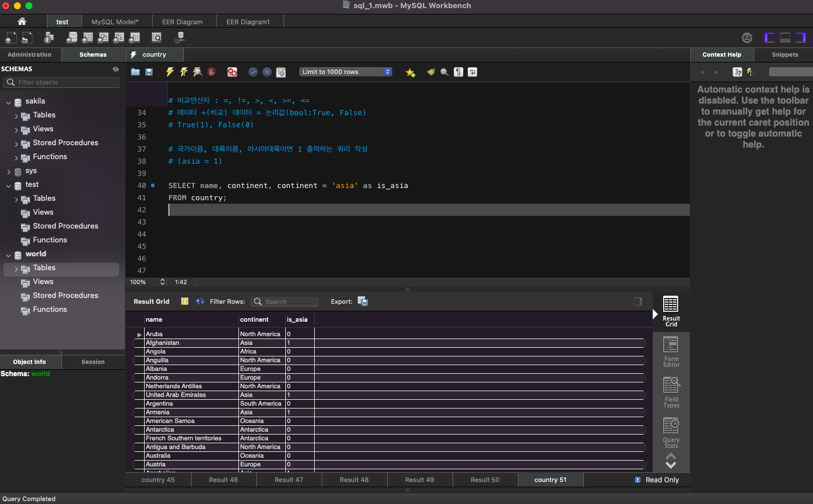Screen dimensions: 813x504
Task: Stop query execution red hand icon
Action: click(x=211, y=72)
